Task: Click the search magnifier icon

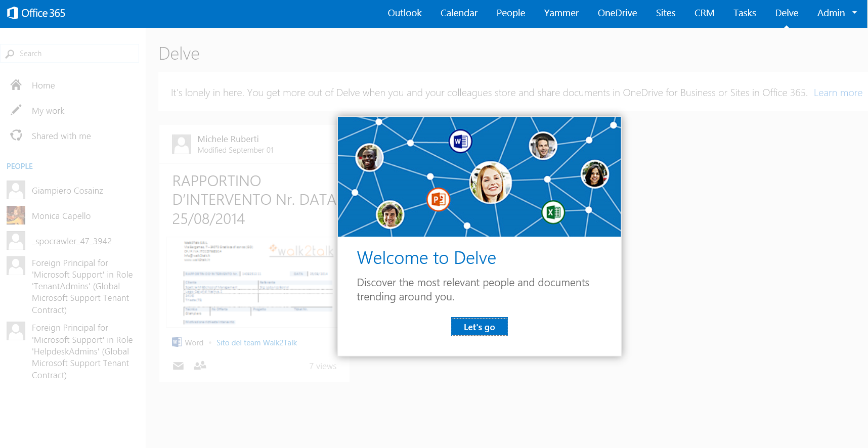Action: click(x=10, y=54)
